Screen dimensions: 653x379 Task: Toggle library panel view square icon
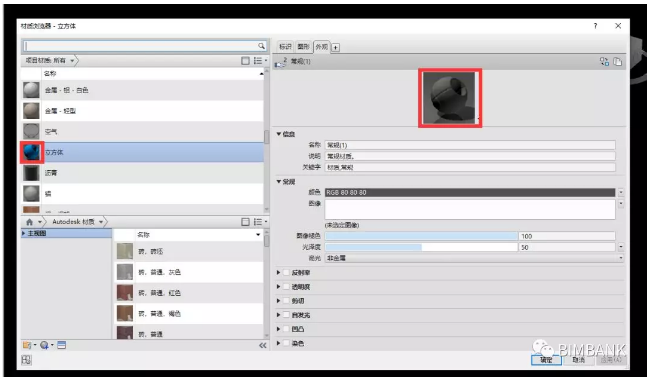pyautogui.click(x=245, y=222)
